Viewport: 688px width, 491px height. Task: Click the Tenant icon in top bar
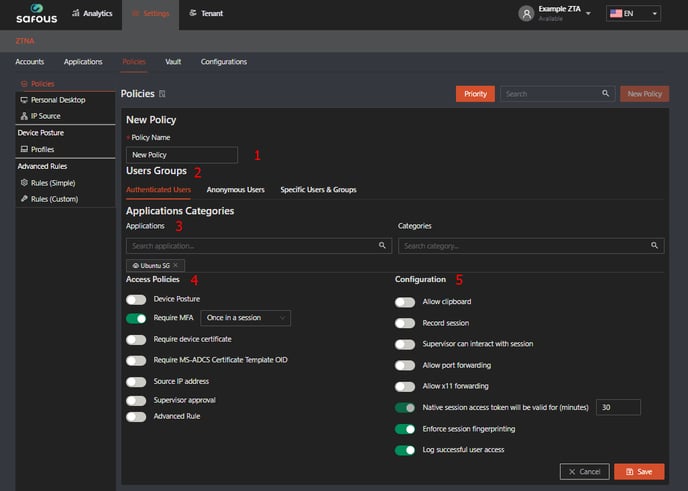click(x=193, y=13)
